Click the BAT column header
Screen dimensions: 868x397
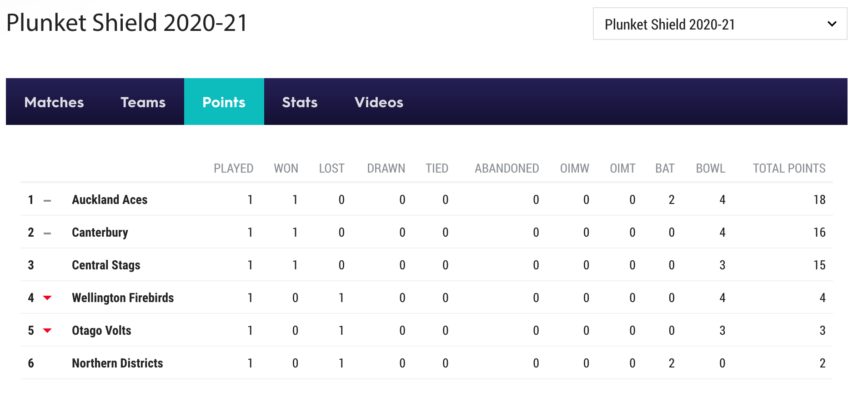(665, 169)
